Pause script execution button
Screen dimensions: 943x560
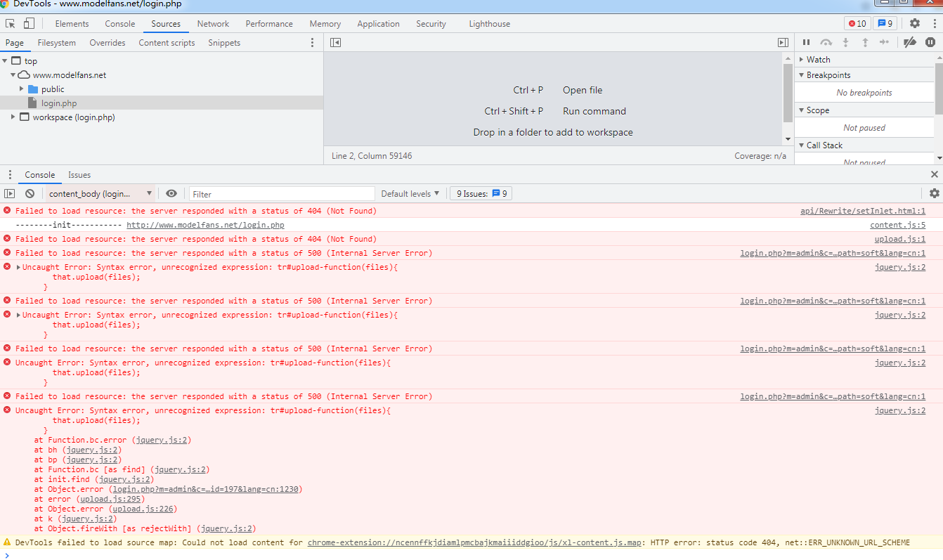coord(807,42)
